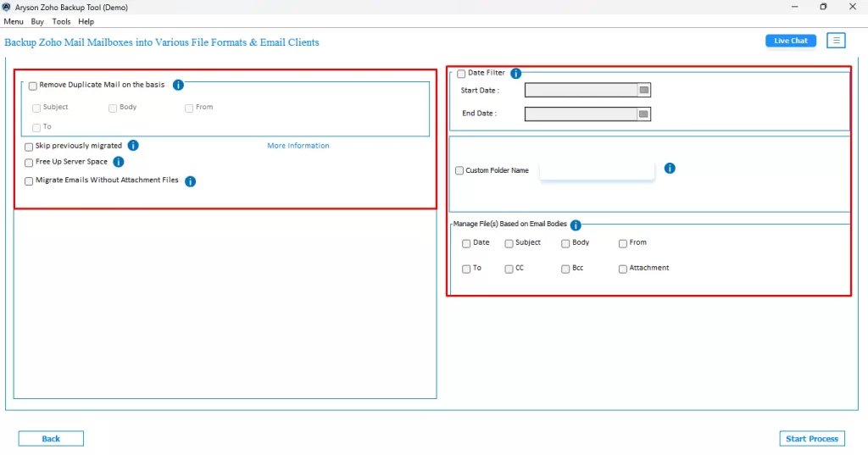The width and height of the screenshot is (868, 455).
Task: Check To under Manage Files section
Action: (x=466, y=269)
